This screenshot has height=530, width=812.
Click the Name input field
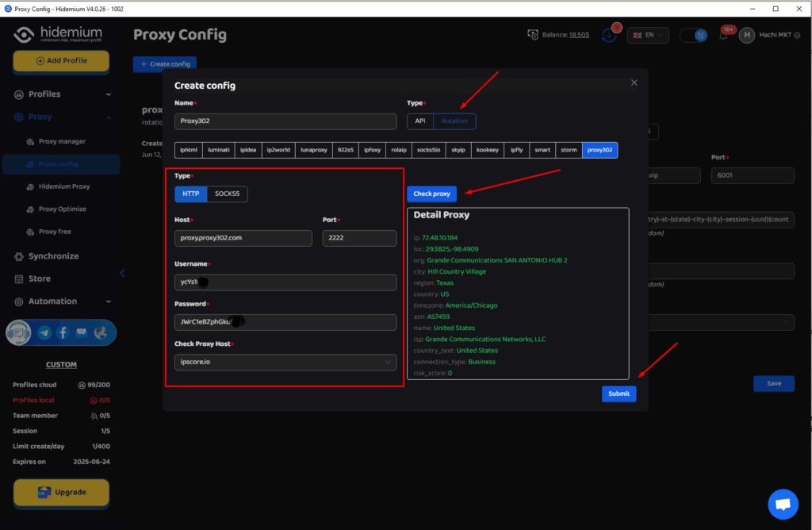tap(285, 121)
